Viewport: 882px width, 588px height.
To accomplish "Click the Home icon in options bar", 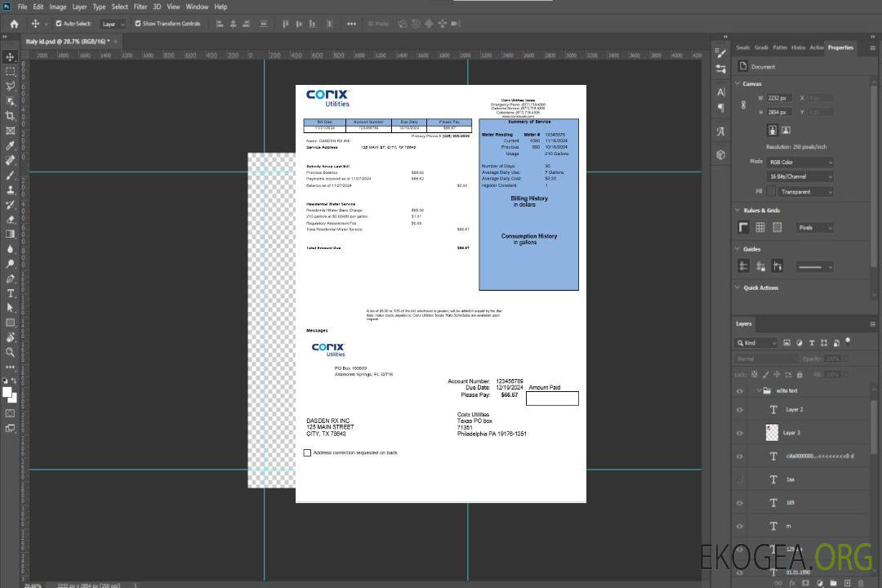I will pos(14,24).
